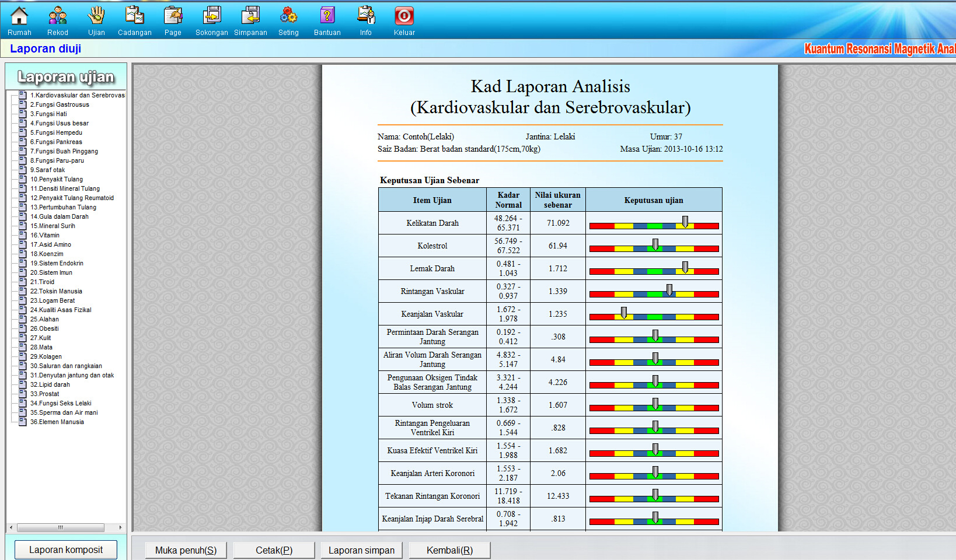This screenshot has width=956, height=560.
Task: Click document icon beside 3.Fungsi Hati
Action: tap(23, 113)
